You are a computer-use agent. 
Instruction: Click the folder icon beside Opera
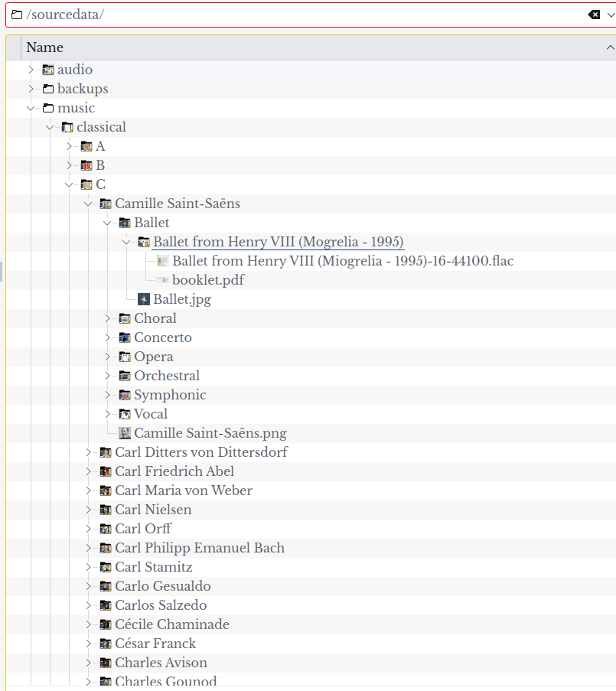pyautogui.click(x=124, y=357)
